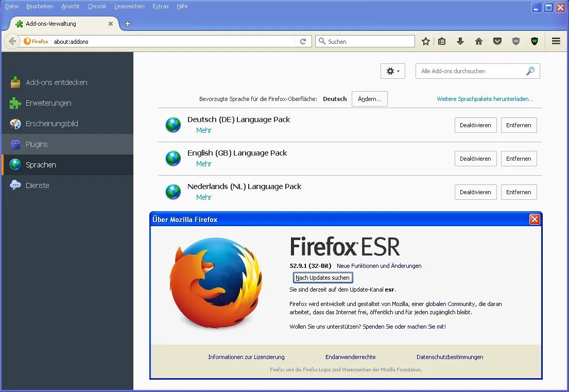569x392 pixels.
Task: Click the back arrow navigation button
Action: 12,41
